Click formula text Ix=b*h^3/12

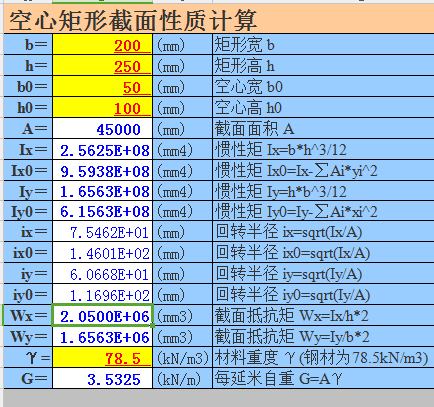pyautogui.click(x=307, y=150)
